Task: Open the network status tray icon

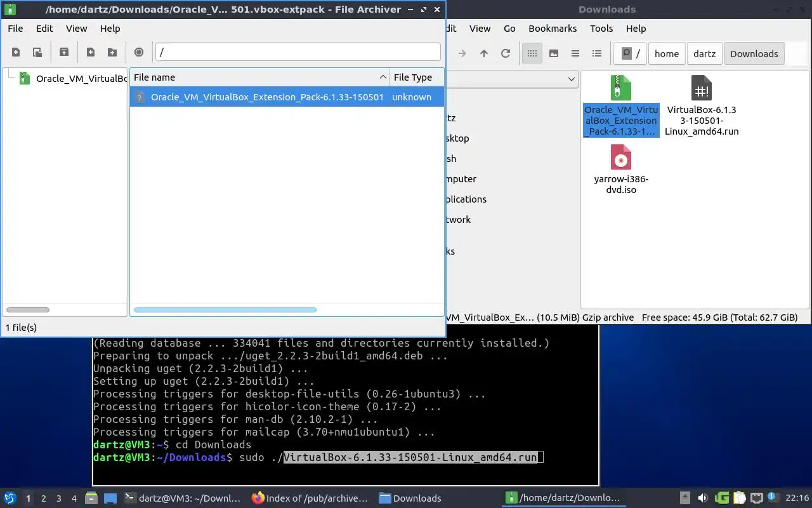Action: click(757, 498)
